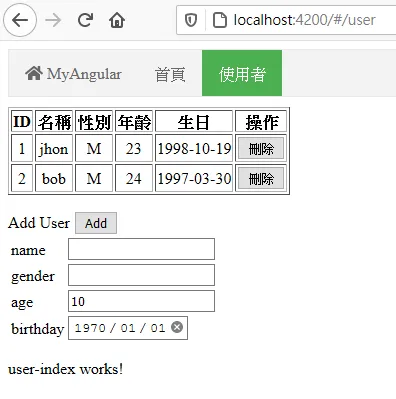Screen dimensions: 396x399
Task: Click the birthday cell 1997-03-30
Action: (194, 178)
